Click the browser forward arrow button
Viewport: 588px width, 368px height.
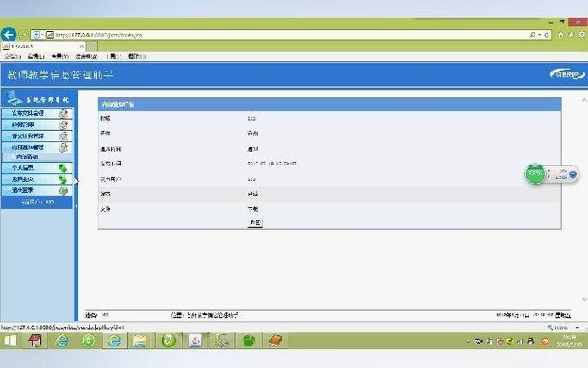(x=23, y=35)
